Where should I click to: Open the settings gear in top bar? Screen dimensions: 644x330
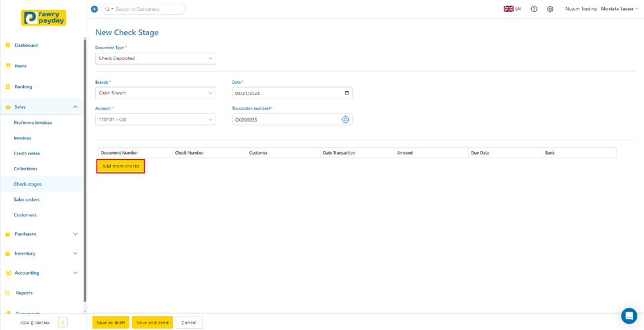pos(550,9)
